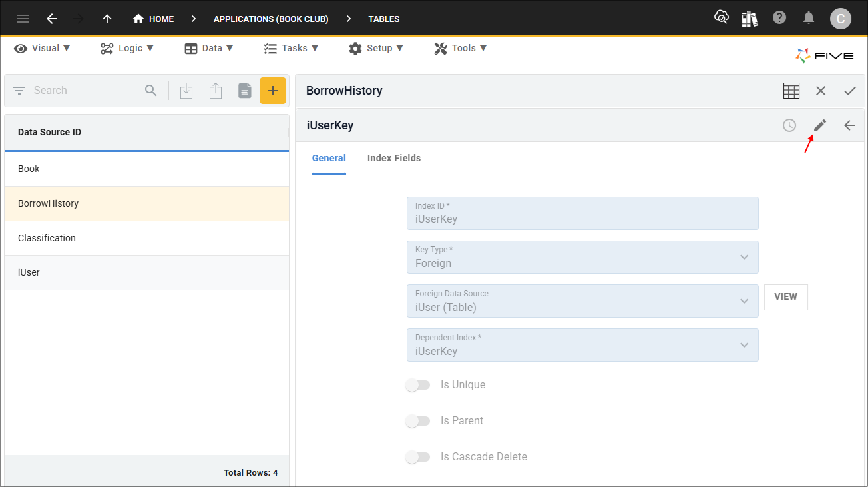Open the Key Type dropdown
Viewport: 868px width, 487px height.
pyautogui.click(x=582, y=257)
